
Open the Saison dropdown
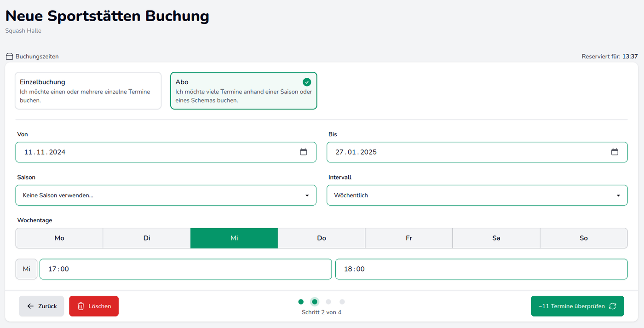166,195
